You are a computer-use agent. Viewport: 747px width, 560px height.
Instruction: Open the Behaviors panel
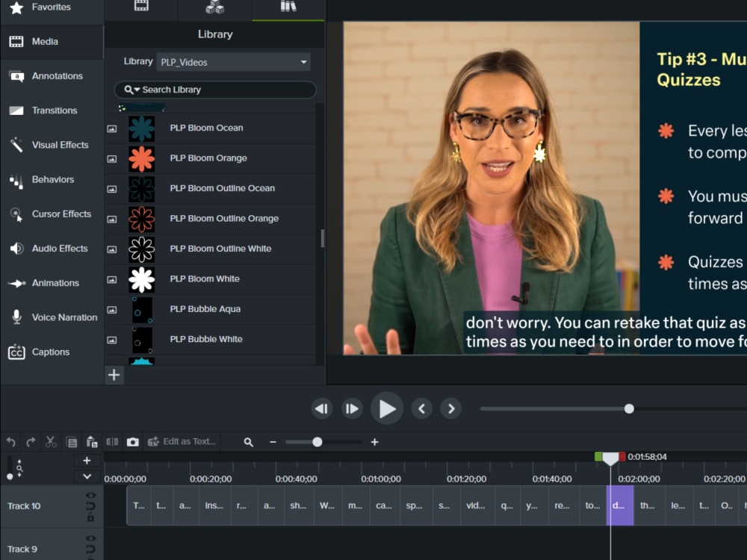coord(51,179)
